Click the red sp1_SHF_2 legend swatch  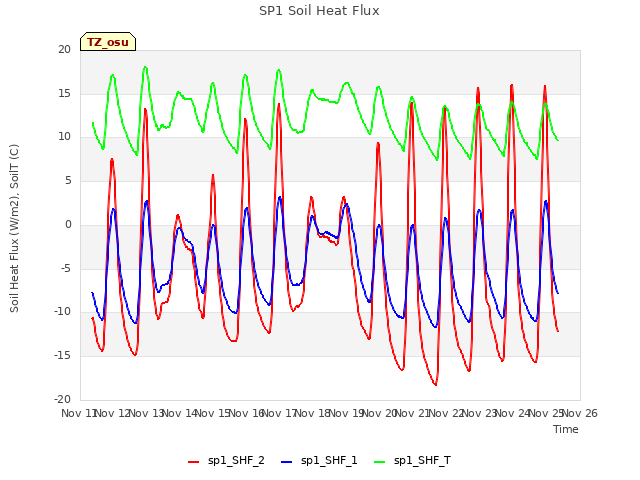coord(193,462)
